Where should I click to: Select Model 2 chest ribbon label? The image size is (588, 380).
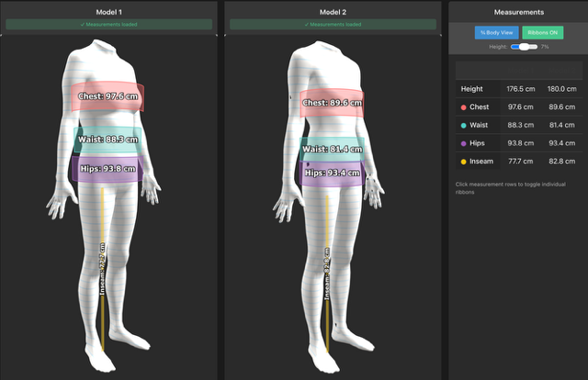click(333, 104)
